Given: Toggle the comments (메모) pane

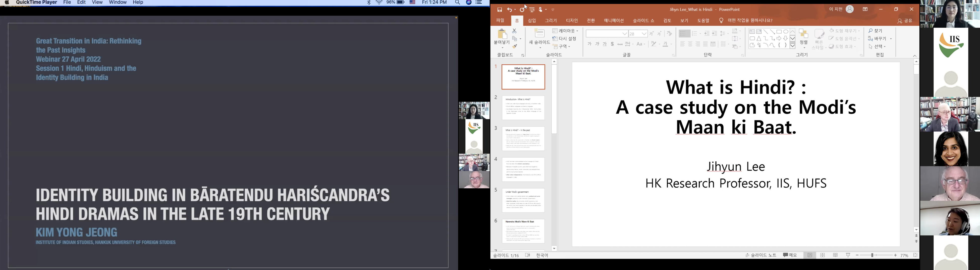Looking at the screenshot, I should click(790, 255).
